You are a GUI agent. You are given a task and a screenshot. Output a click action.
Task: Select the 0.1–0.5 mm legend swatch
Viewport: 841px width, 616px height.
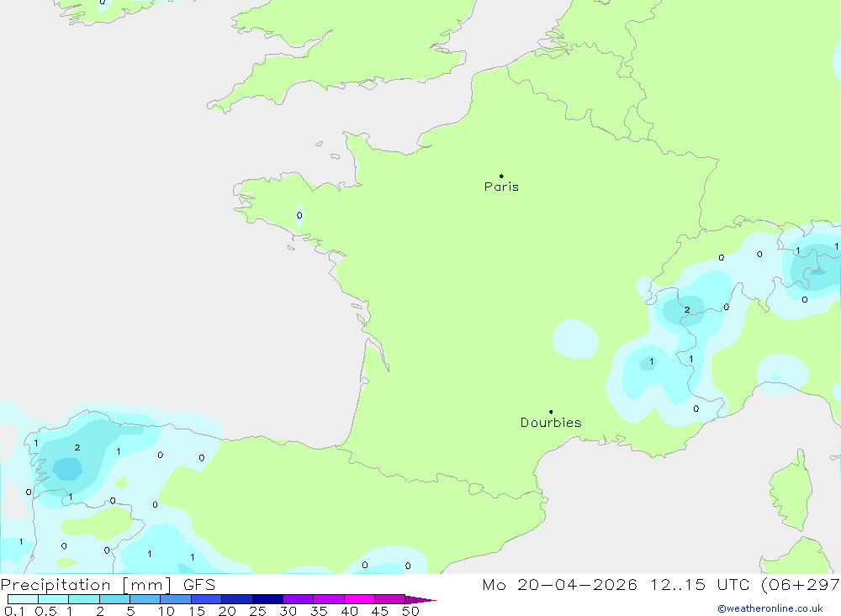click(x=23, y=599)
